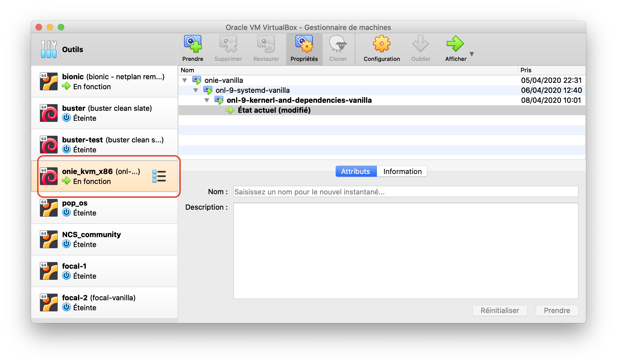
Task: Select the Outils entry in the sidebar
Action: (x=73, y=50)
